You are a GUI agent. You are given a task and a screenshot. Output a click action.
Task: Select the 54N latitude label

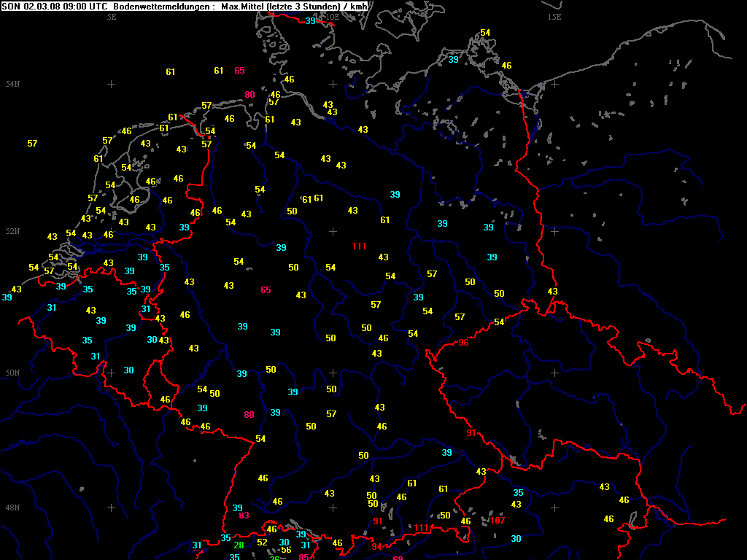click(12, 84)
